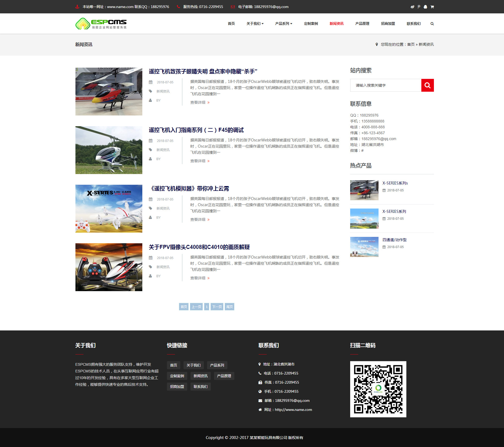Select 联系我们 in the top navigation
The width and height of the screenshot is (504, 447).
point(414,24)
